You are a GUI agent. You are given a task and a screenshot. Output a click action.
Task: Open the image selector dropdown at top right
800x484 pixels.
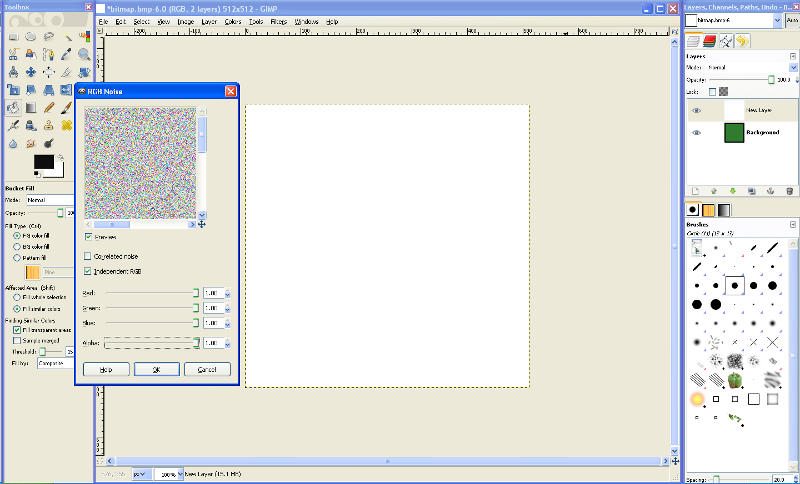click(x=778, y=20)
